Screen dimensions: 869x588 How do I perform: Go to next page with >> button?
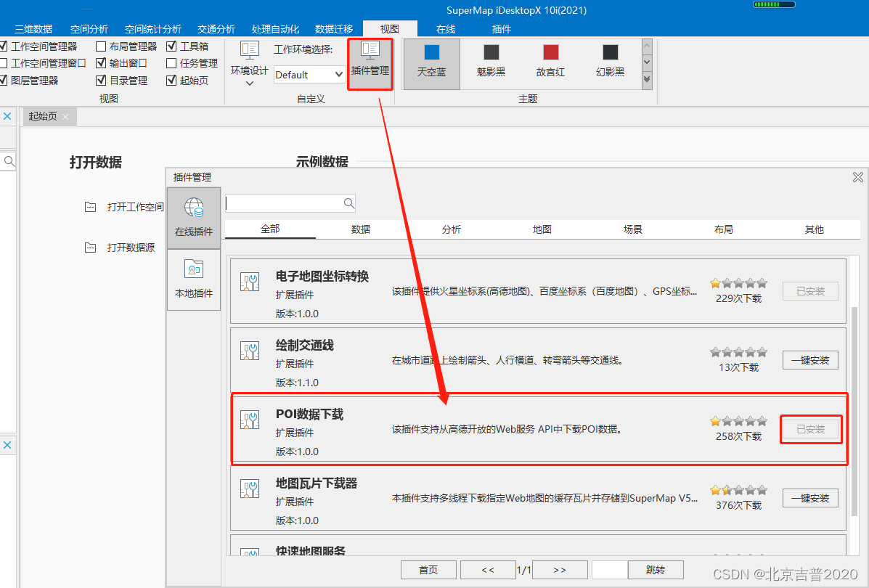pyautogui.click(x=560, y=570)
